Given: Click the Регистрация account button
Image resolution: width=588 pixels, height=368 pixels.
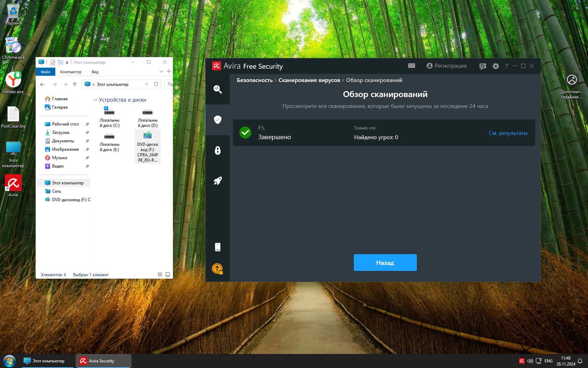Looking at the screenshot, I should pos(446,66).
